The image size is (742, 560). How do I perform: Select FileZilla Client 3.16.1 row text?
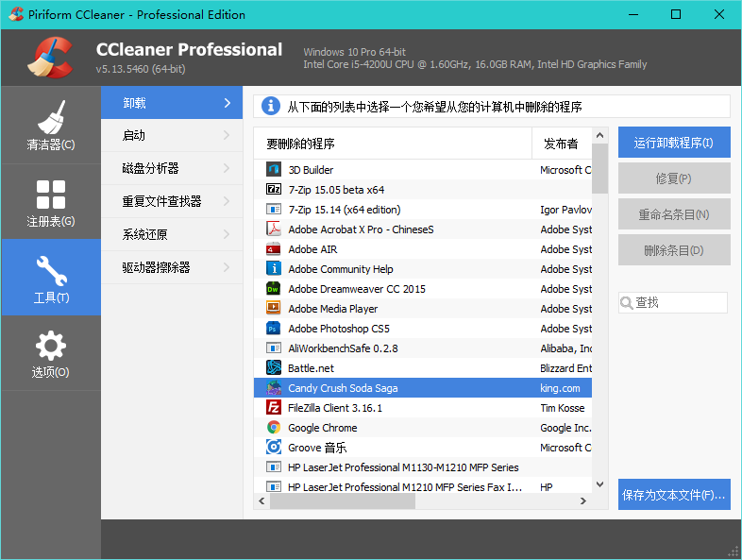pos(335,408)
